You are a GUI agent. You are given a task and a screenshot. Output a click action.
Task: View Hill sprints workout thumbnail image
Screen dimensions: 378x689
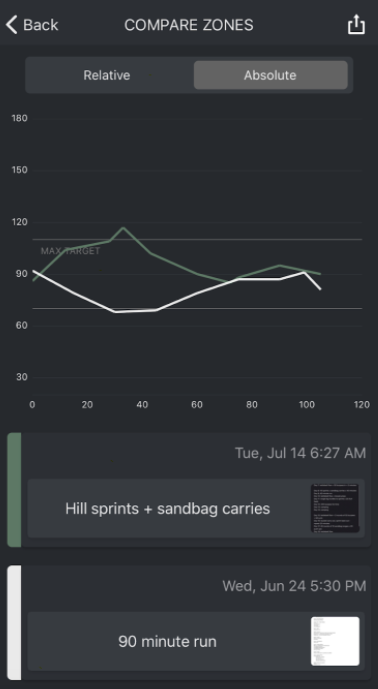[335, 508]
